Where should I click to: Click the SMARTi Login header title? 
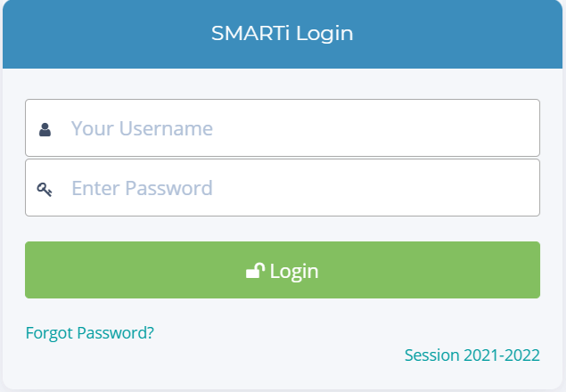pos(283,34)
